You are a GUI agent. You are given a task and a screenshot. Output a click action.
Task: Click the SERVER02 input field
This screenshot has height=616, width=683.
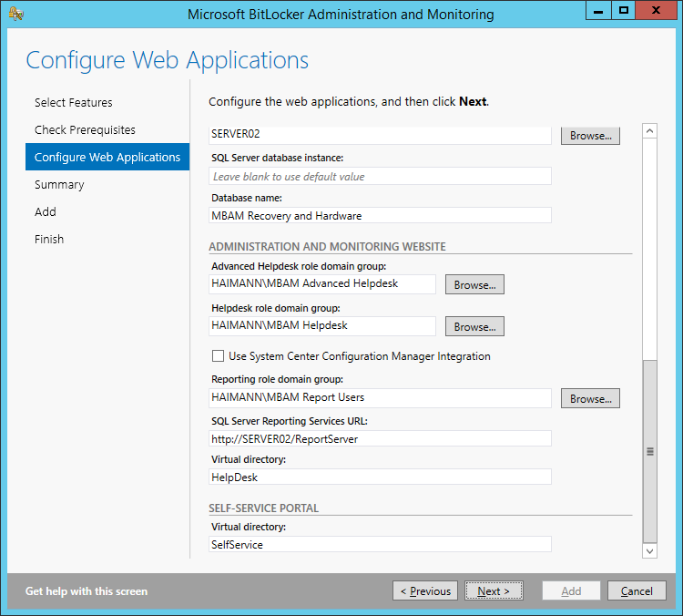(x=380, y=135)
